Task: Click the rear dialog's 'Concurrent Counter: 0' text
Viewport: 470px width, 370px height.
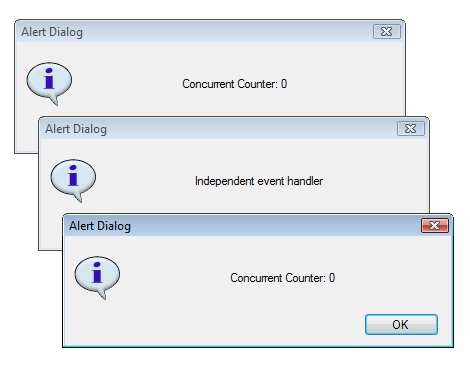Action: (234, 84)
